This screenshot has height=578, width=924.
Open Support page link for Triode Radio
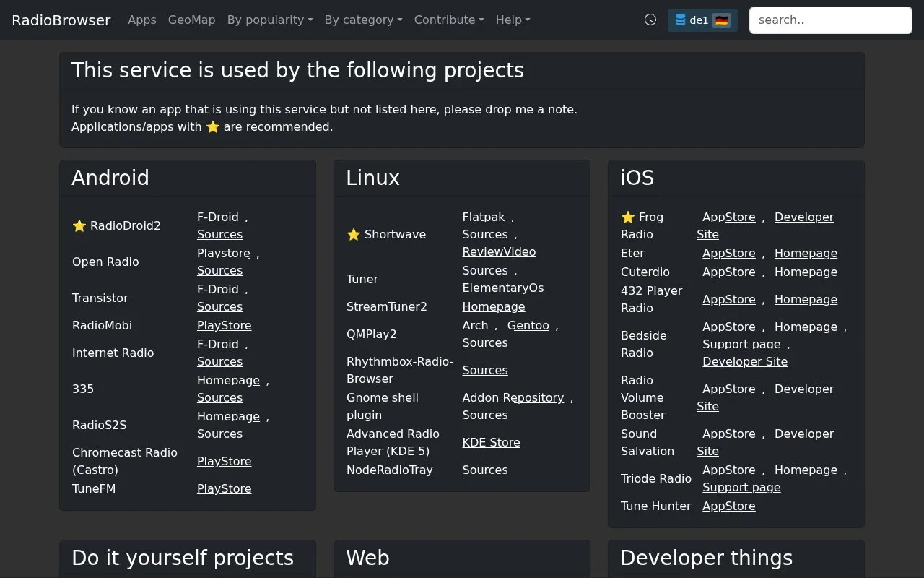pyautogui.click(x=741, y=488)
